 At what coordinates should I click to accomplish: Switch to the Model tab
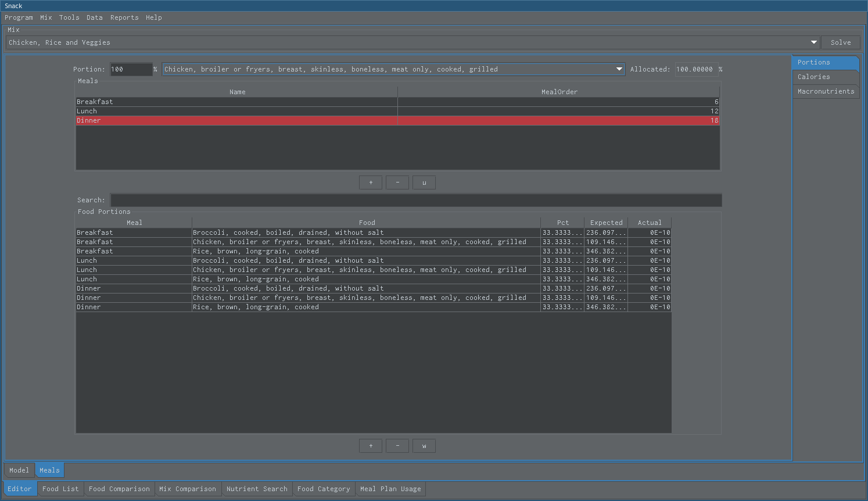[x=19, y=470]
